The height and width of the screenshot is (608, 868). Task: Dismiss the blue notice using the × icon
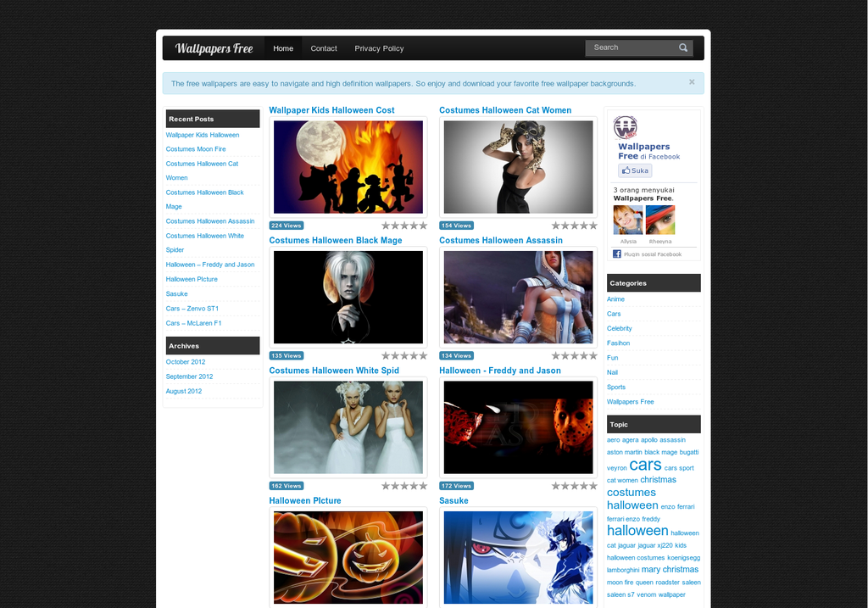[692, 82]
